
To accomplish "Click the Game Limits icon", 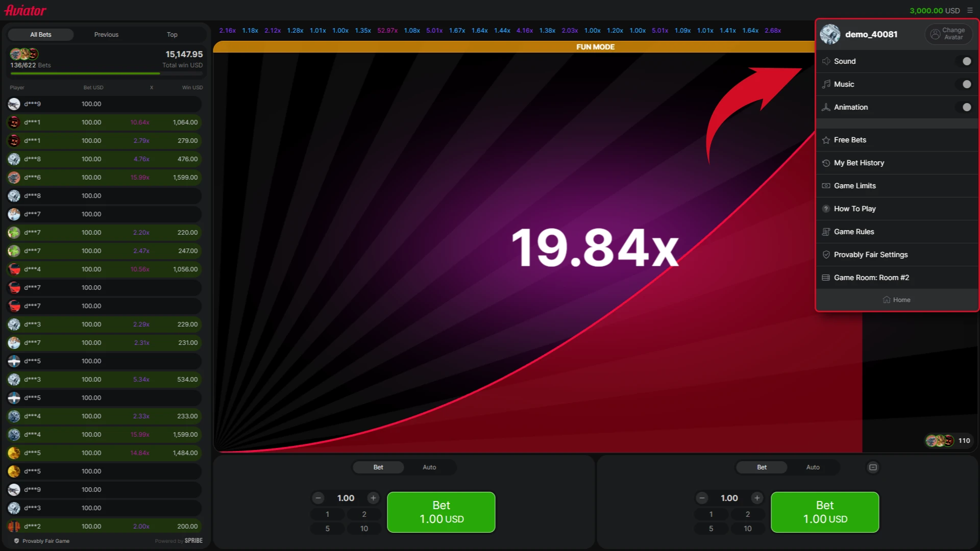I will pos(826,186).
